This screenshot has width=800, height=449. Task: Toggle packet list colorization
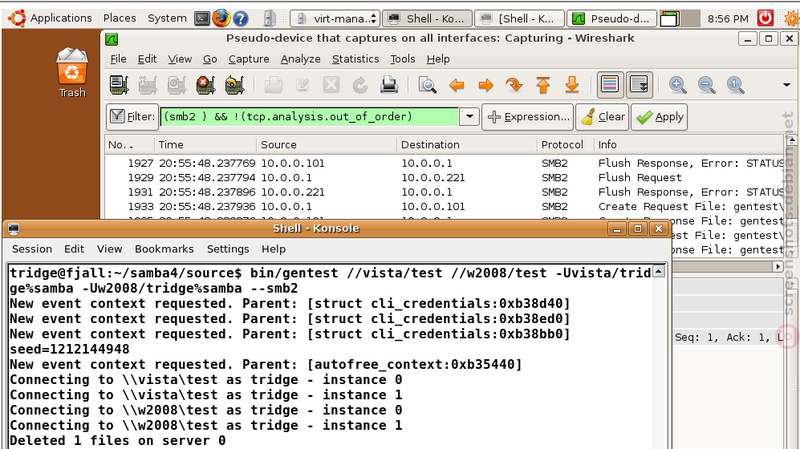tap(610, 85)
